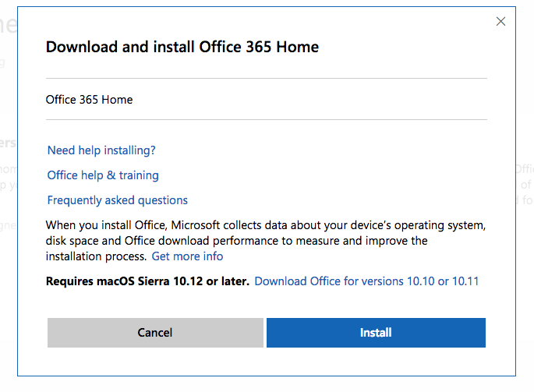Open 'Download Office for versions 10.10 or 10.11'

coord(366,281)
